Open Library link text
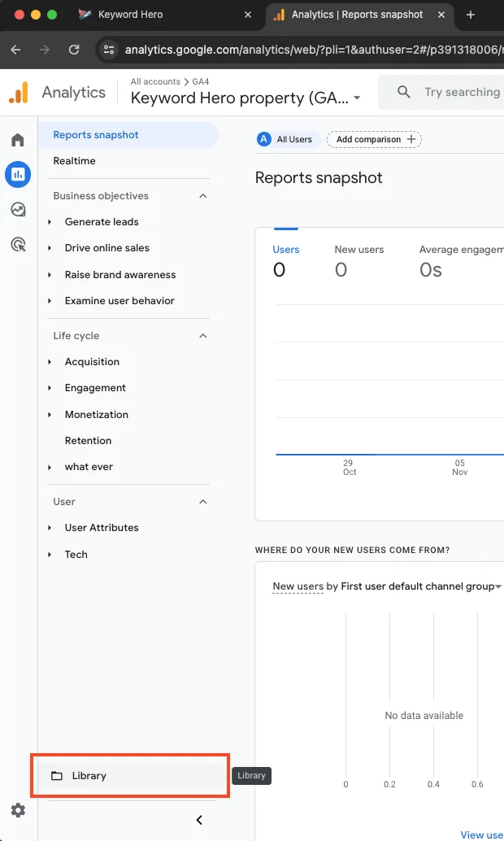Image resolution: width=504 pixels, height=841 pixels. coord(89,776)
